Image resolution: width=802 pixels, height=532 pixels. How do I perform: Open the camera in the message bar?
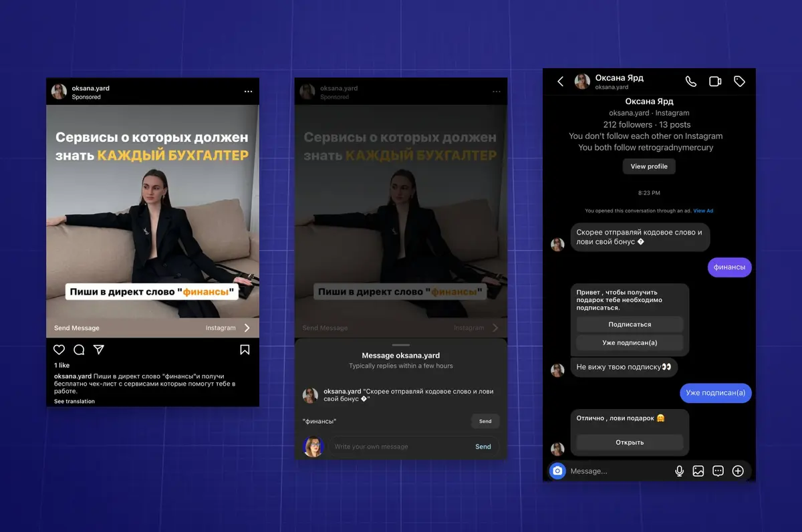557,471
